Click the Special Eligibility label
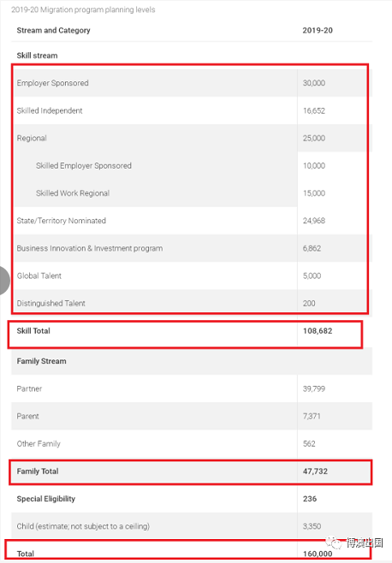 [x=46, y=499]
